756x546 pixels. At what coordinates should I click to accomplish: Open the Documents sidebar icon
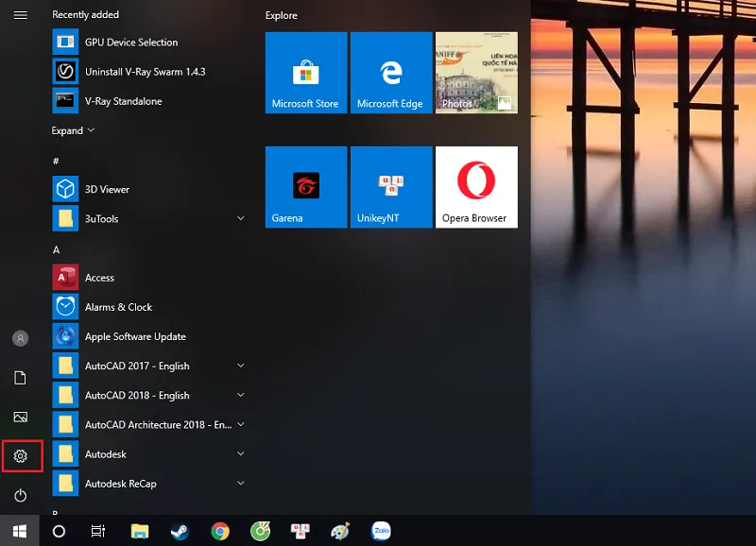coord(21,378)
